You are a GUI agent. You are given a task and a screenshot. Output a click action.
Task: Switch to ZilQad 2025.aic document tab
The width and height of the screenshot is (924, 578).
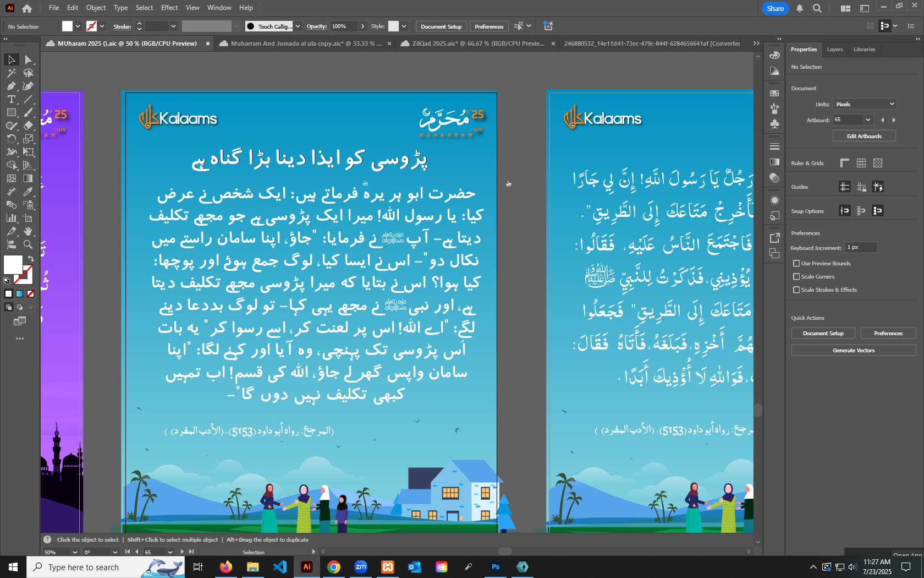[477, 43]
